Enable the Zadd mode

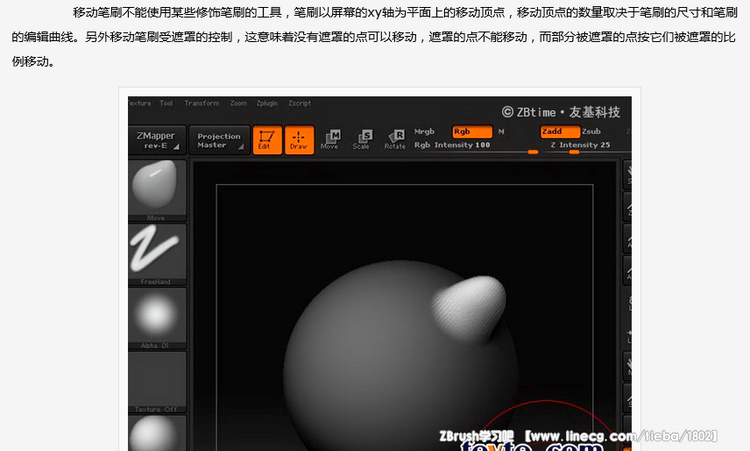[x=560, y=132]
